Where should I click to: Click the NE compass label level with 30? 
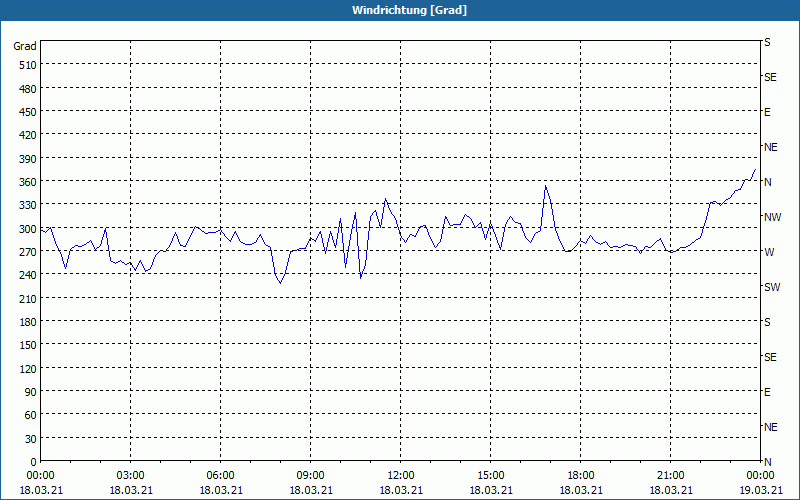coord(770,427)
